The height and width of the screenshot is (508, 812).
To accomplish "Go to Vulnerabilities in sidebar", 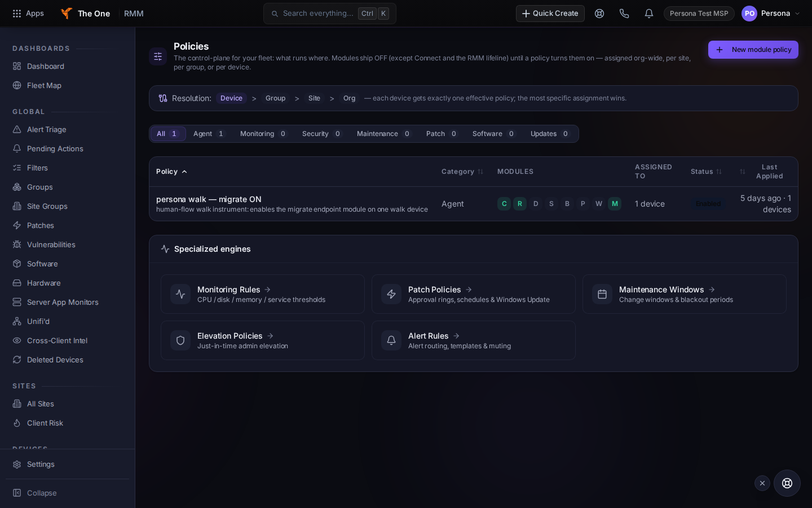I will [68, 244].
